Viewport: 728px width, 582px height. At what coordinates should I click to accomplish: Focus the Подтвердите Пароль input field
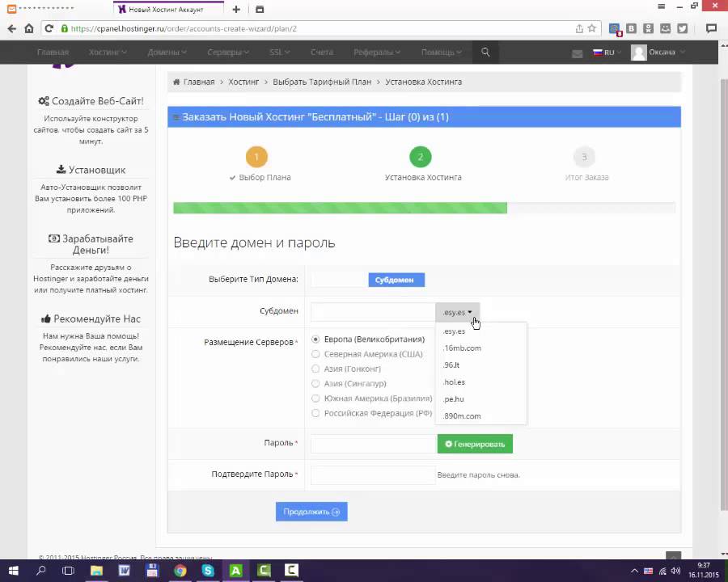point(373,475)
